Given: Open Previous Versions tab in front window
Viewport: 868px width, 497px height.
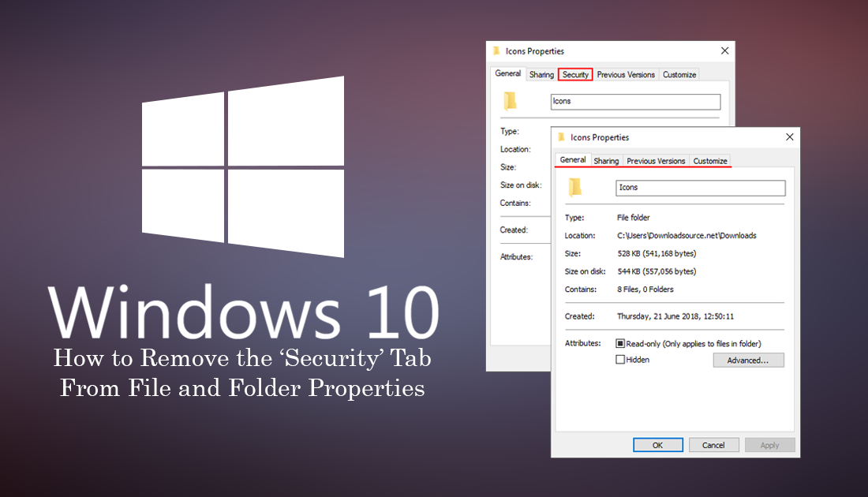Looking at the screenshot, I should pos(656,160).
